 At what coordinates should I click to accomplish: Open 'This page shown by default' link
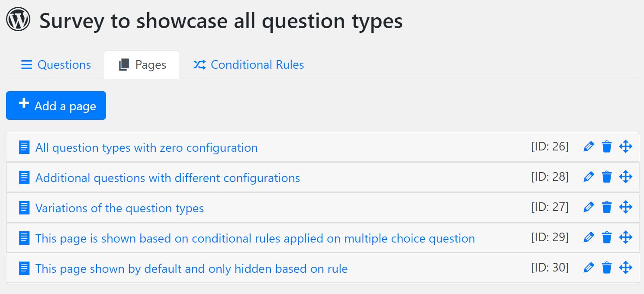pos(191,268)
